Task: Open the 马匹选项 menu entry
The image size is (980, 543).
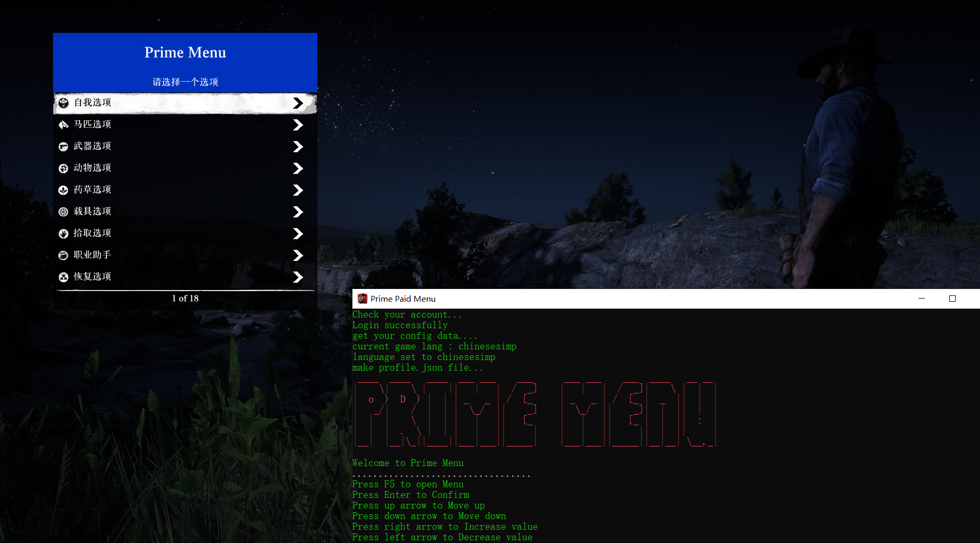Action: [185, 125]
